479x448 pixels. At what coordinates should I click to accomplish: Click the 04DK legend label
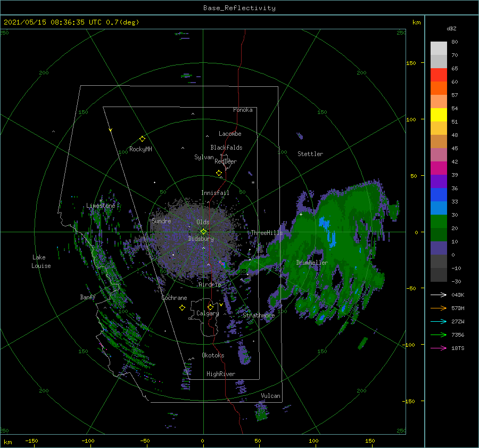click(x=458, y=295)
